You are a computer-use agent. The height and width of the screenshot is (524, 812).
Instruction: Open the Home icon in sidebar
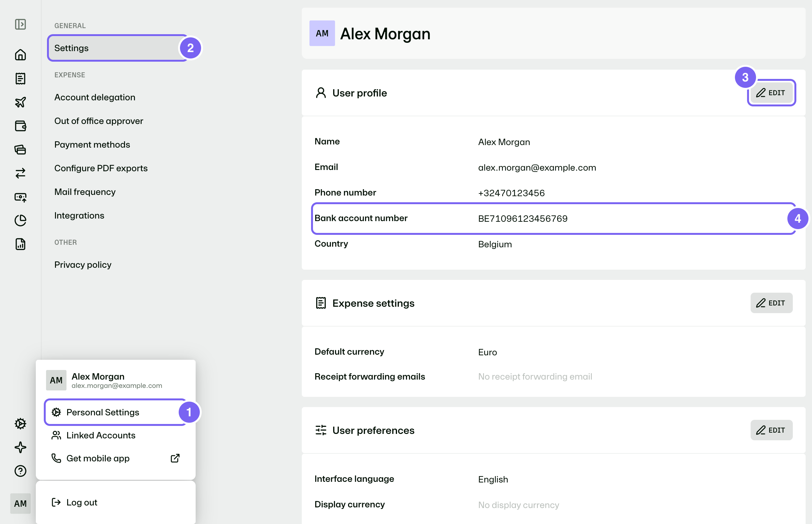tap(20, 55)
